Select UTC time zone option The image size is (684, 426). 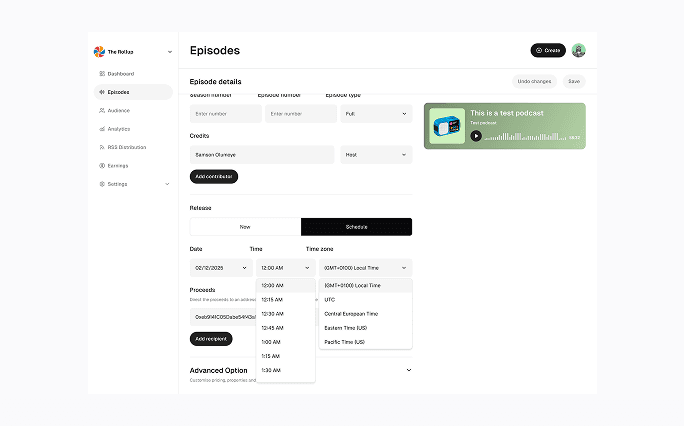coord(366,300)
